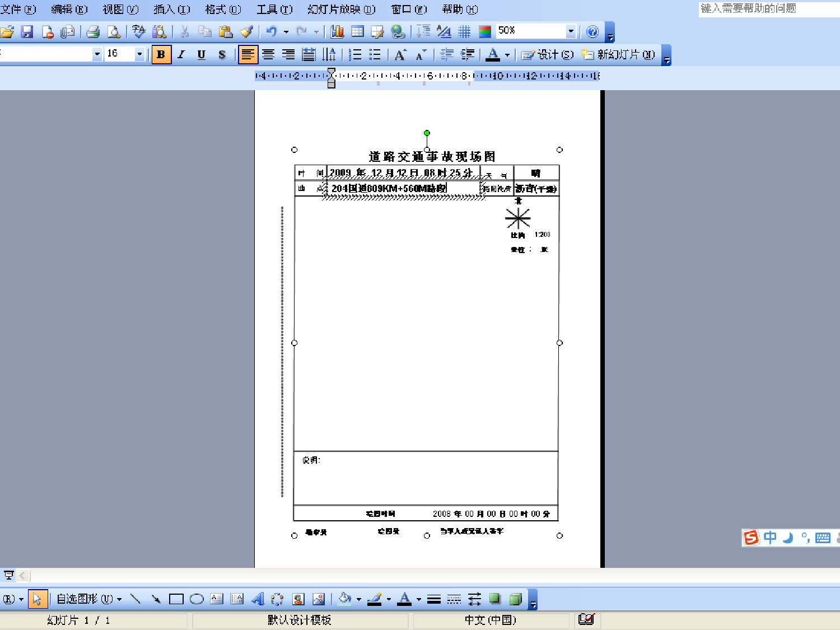This screenshot has height=630, width=840.
Task: Open Color/Grayscale view dropdown
Action: pyautogui.click(x=485, y=32)
